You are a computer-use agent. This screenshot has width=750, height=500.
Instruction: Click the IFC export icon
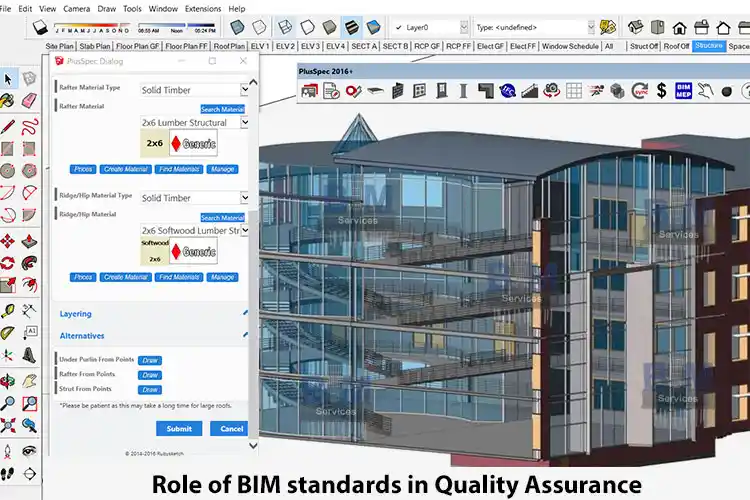(507, 90)
